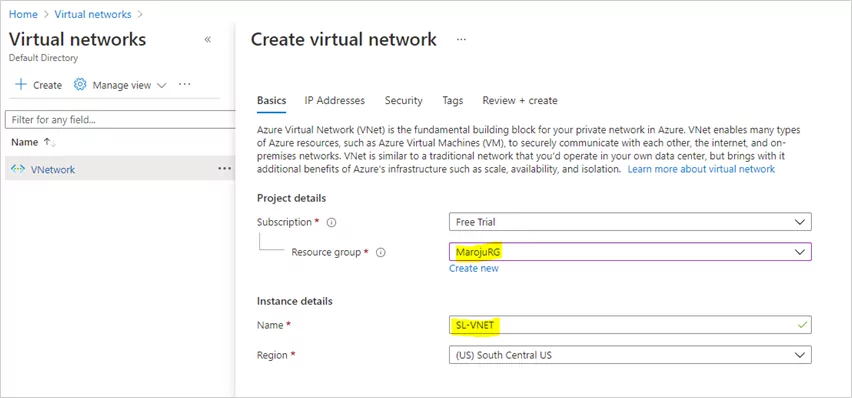This screenshot has width=852, height=398.
Task: Go to Home breadcrumb
Action: (x=23, y=14)
